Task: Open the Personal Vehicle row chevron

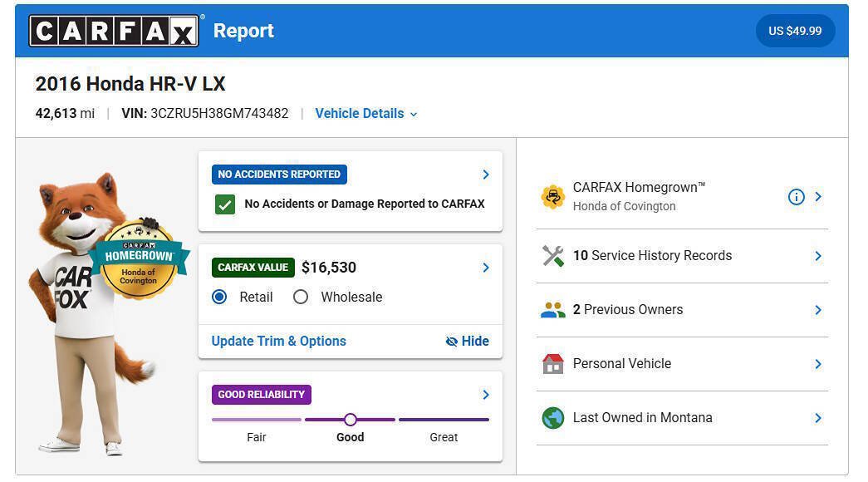Action: coord(817,364)
